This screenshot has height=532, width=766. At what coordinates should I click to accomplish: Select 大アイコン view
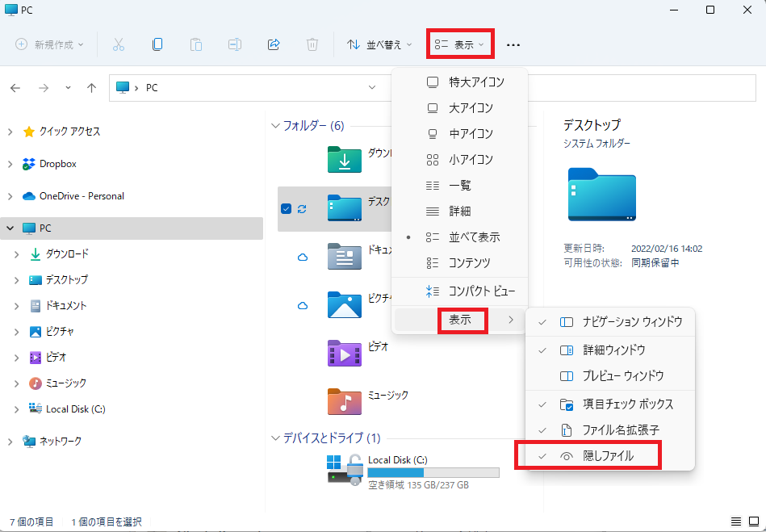(x=460, y=108)
